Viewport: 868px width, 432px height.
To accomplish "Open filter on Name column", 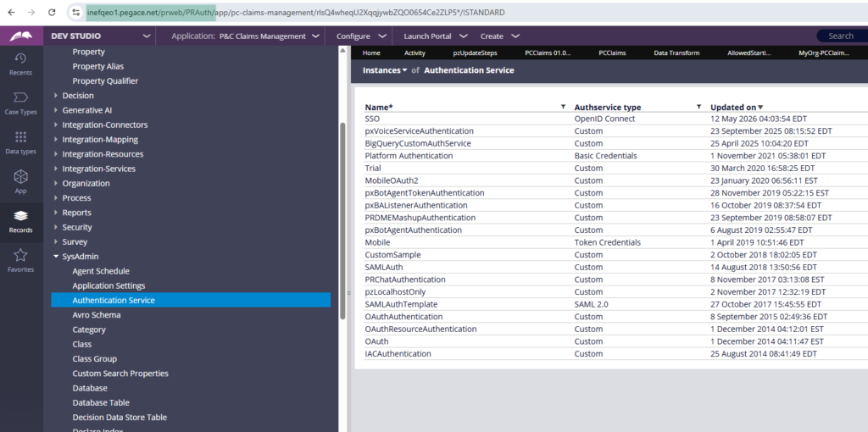I will [x=563, y=106].
